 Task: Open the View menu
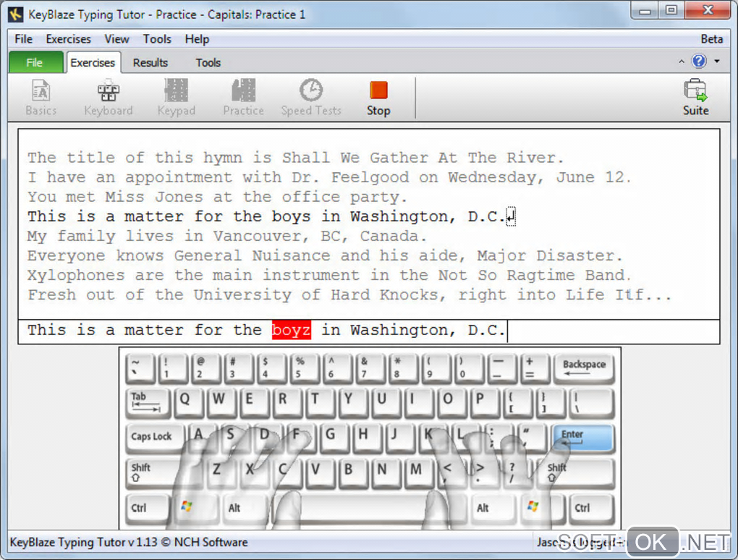[x=116, y=39]
